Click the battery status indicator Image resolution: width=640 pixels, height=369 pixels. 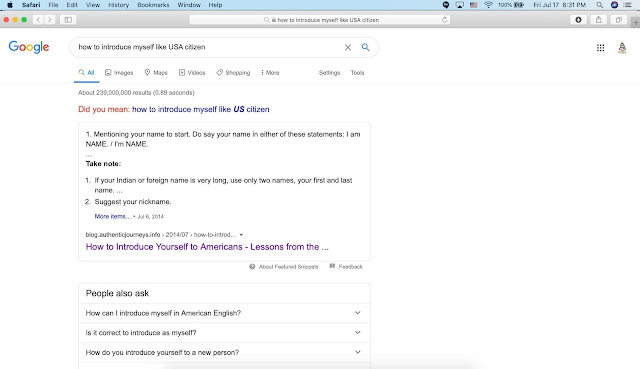tap(511, 5)
